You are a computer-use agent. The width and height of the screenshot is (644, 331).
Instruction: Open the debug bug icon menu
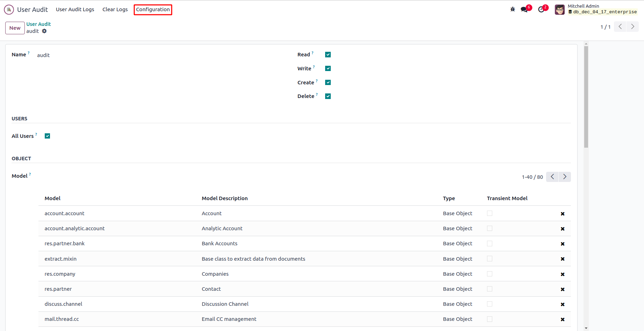point(513,9)
